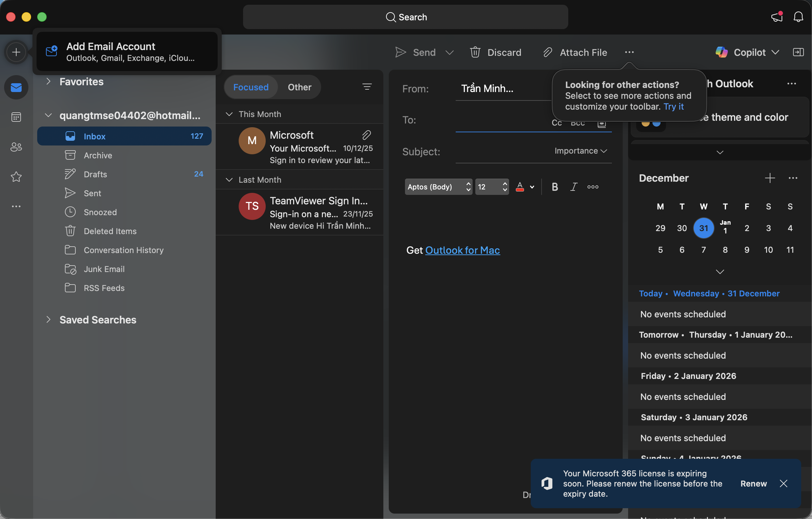Image resolution: width=812 pixels, height=519 pixels.
Task: Click the Attach File paperclip icon
Action: point(548,52)
